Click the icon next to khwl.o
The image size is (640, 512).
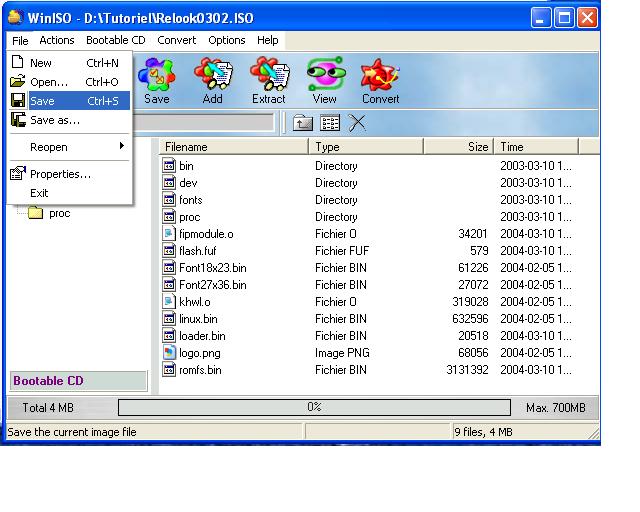pyautogui.click(x=169, y=301)
